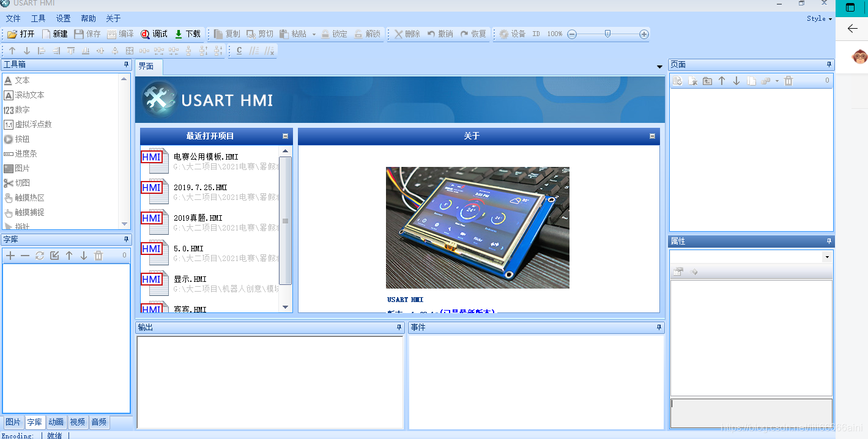Pin the 工具箱 toolbox panel
This screenshot has width=868, height=439.
(126, 64)
